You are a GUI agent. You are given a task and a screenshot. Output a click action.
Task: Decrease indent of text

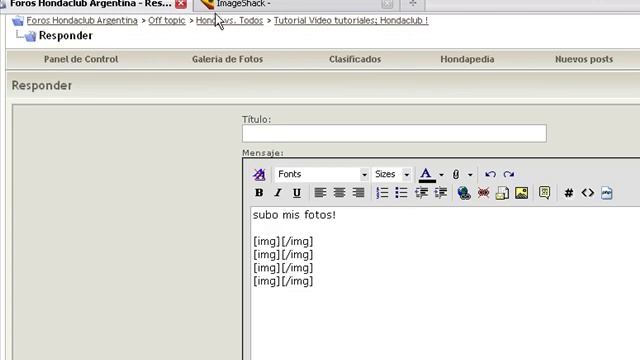click(x=421, y=193)
